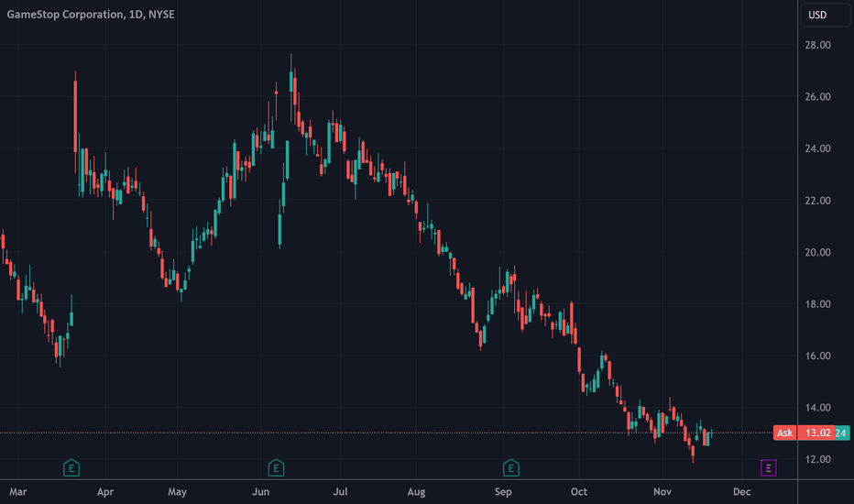Click the 13.02 ask price value
Viewport: 854px width, 504px height.
[x=817, y=433]
